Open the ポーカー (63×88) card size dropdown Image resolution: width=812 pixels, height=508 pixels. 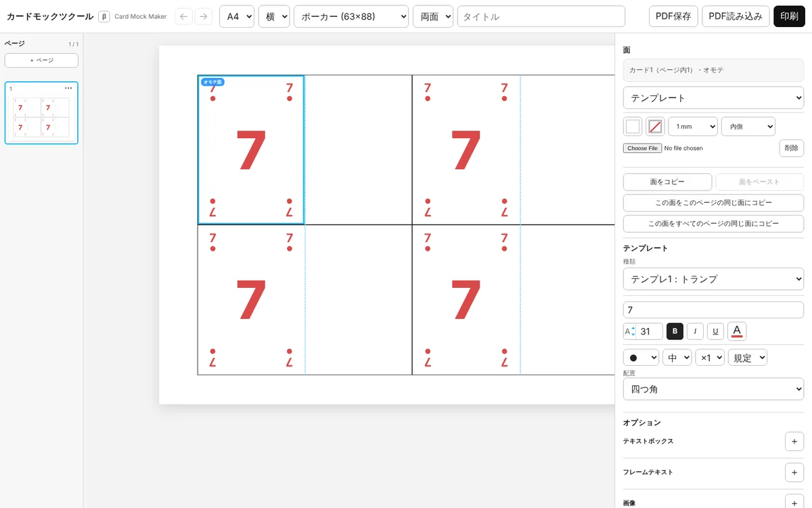[351, 16]
